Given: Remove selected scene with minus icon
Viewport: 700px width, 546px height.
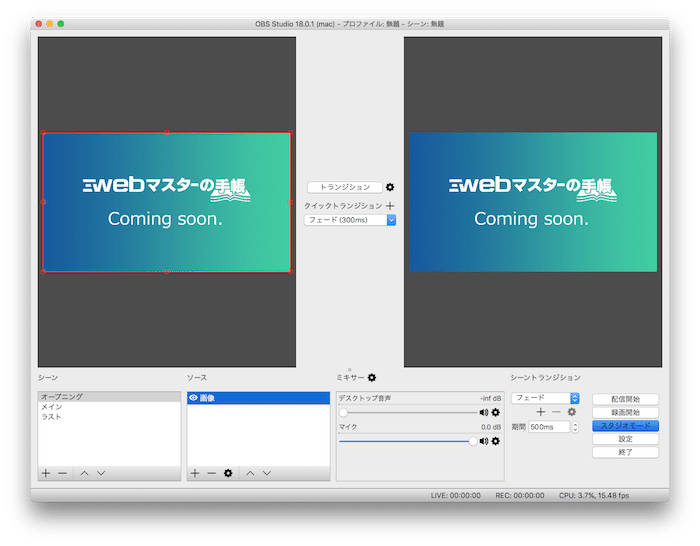Looking at the screenshot, I should coord(62,473).
